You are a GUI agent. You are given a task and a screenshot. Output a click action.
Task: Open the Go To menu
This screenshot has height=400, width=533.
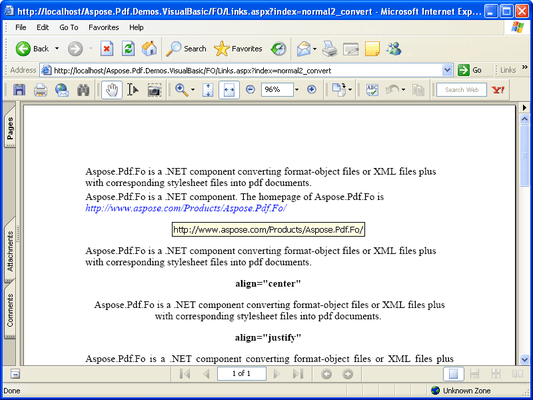(69, 27)
